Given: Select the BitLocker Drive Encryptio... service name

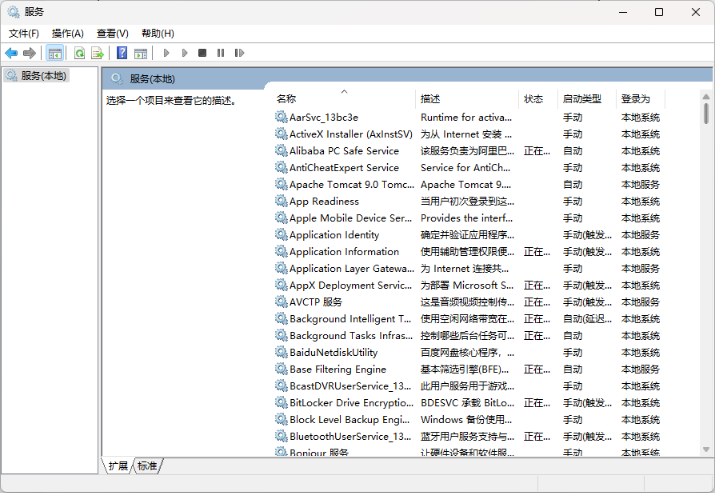Looking at the screenshot, I should coord(352,403).
